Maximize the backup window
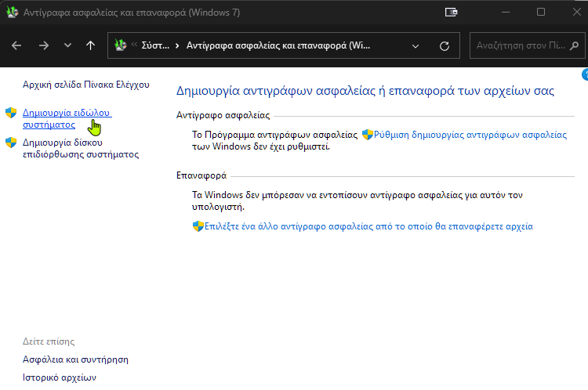 click(541, 12)
